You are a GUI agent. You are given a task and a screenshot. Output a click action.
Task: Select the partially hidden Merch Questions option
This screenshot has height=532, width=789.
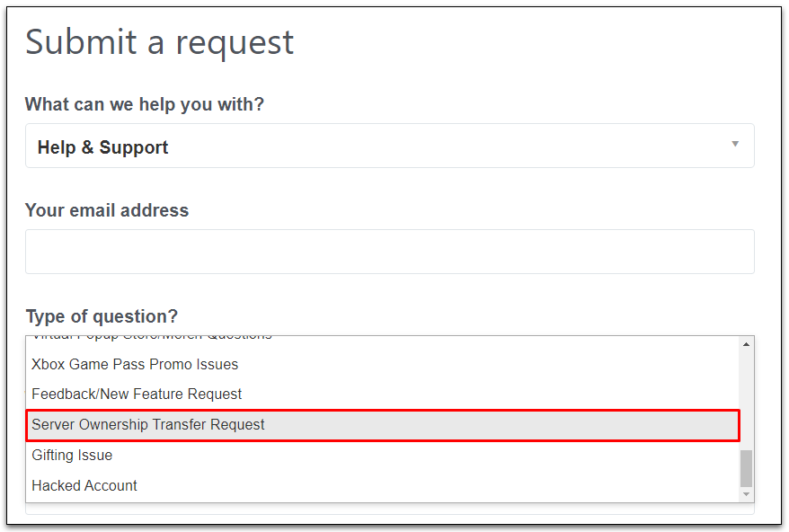pos(151,339)
